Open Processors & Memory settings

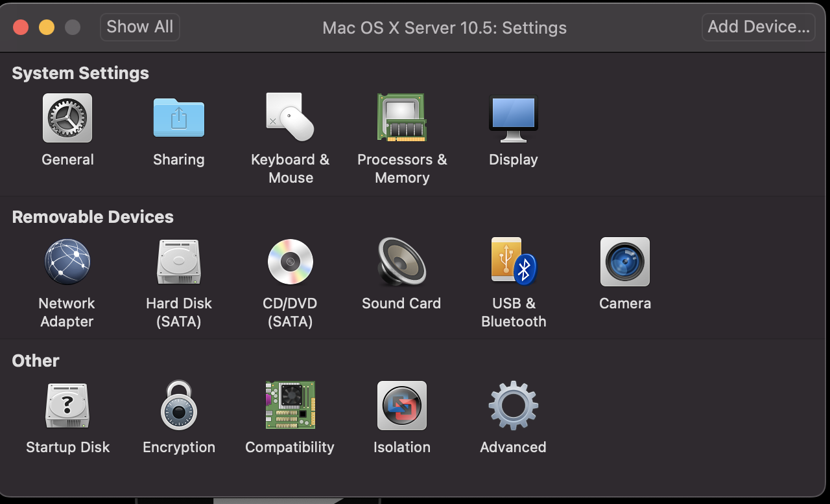coord(401,118)
